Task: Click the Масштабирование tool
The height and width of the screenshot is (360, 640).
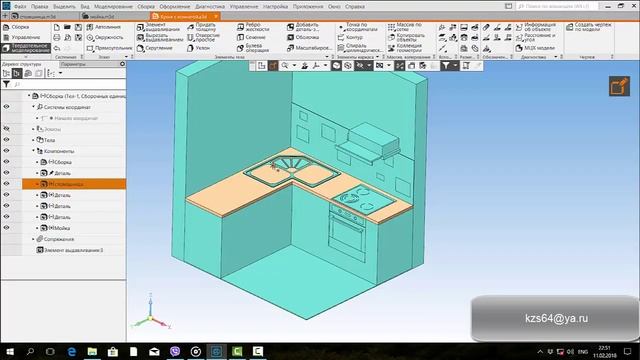Action: 309,48
